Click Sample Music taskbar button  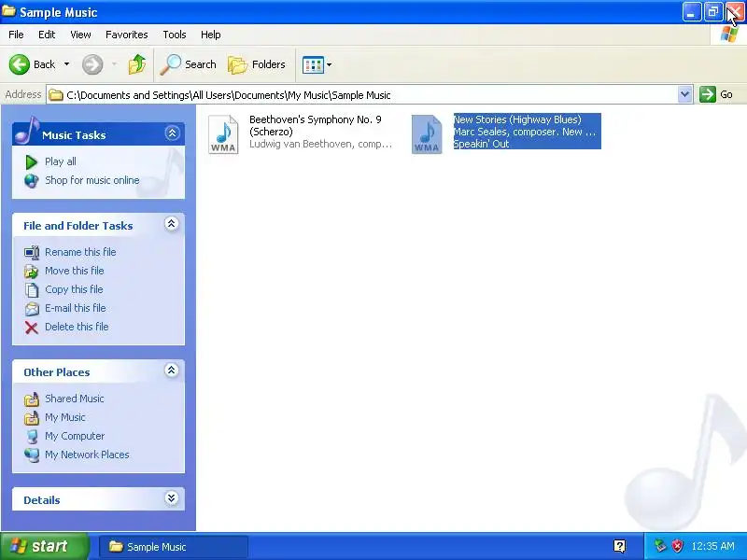pyautogui.click(x=174, y=547)
